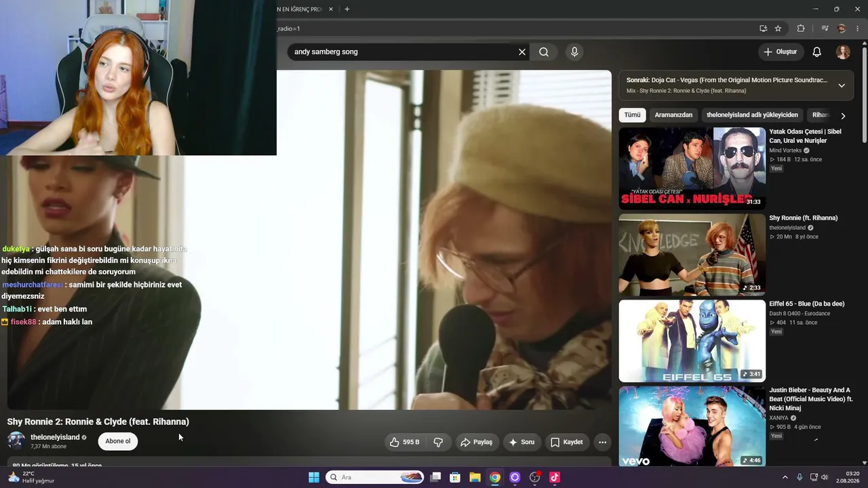Open more actions menu below the video

point(602,442)
